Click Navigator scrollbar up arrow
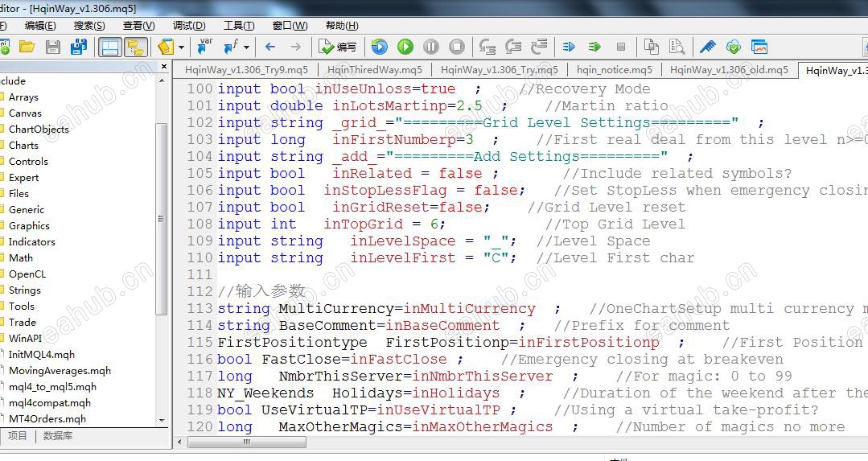 coord(162,80)
